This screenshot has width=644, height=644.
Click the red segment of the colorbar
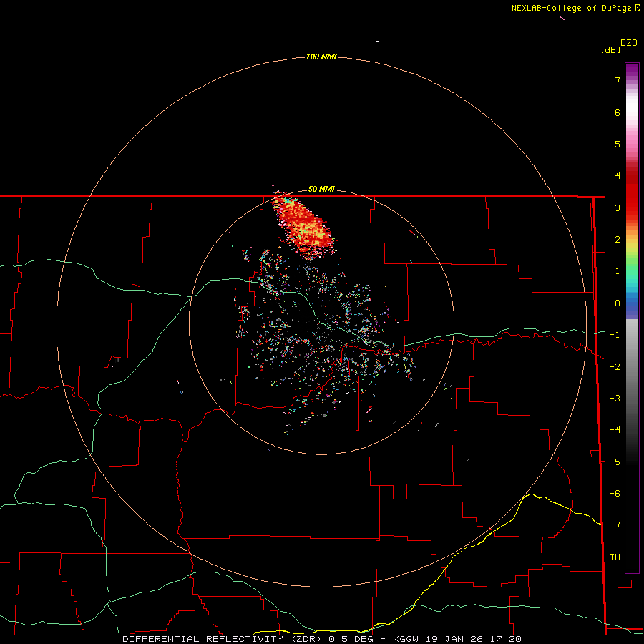(x=632, y=191)
